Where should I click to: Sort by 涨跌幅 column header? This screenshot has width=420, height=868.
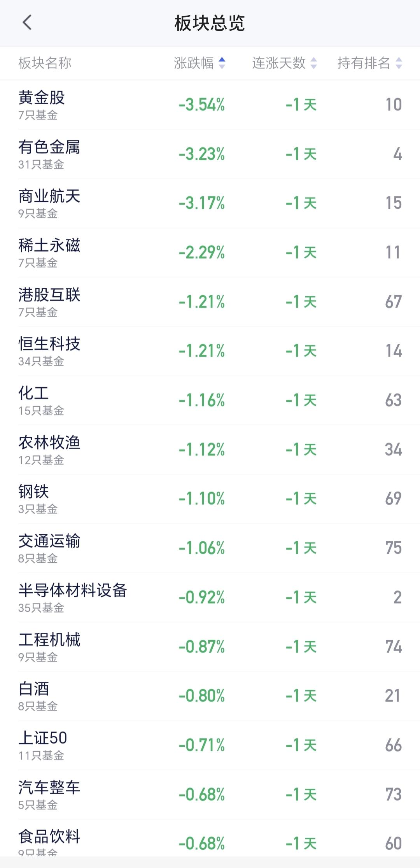click(194, 63)
